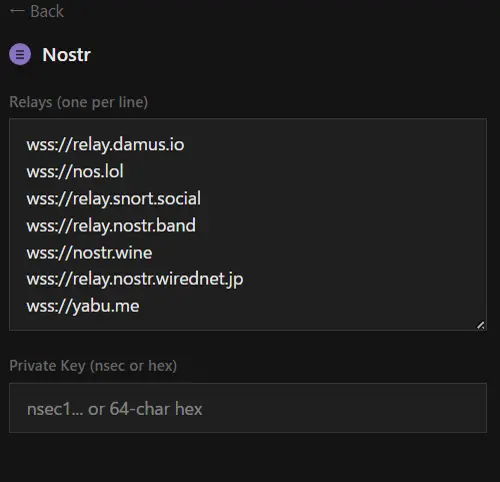This screenshot has width=500, height=482.
Task: Place cursor on wss://relay.nostr.band line
Action: point(111,225)
